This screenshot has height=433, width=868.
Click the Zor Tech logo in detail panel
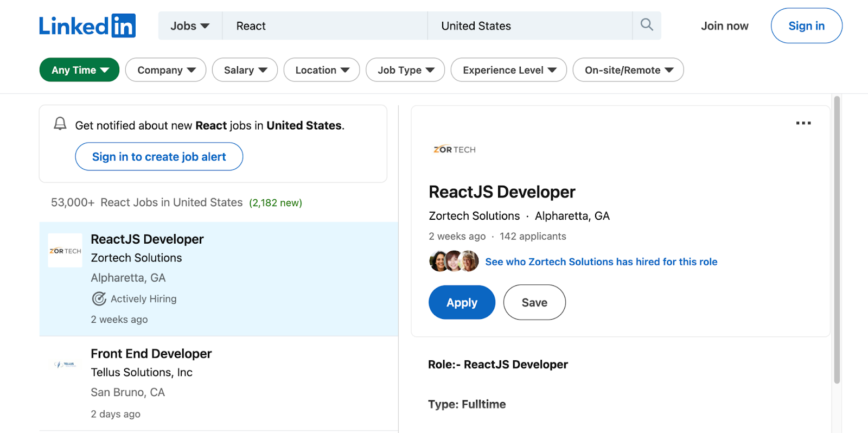(455, 150)
